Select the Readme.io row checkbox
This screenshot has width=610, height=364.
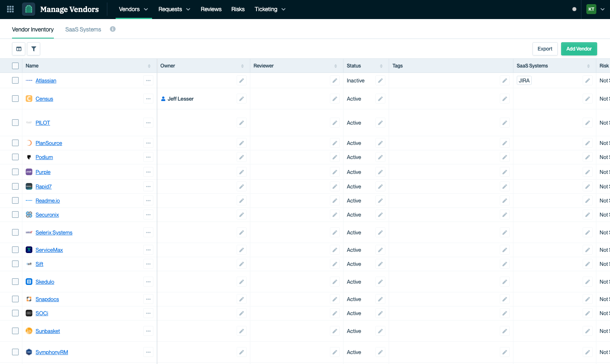[x=15, y=200]
